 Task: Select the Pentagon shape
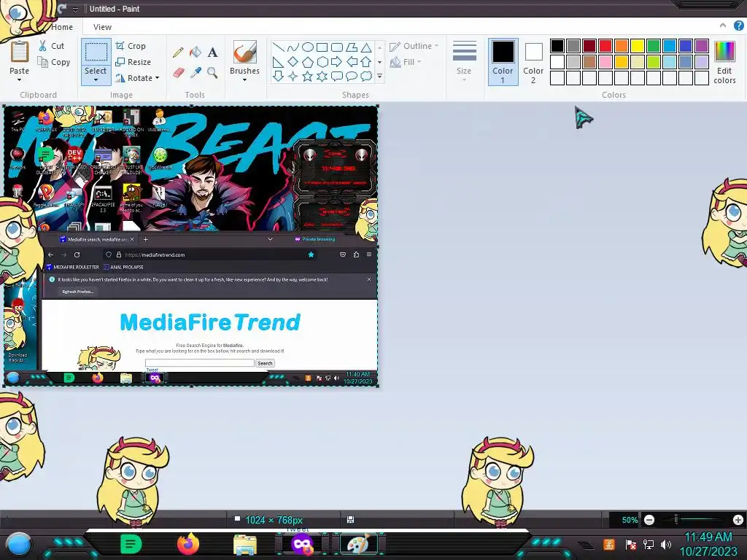308,62
